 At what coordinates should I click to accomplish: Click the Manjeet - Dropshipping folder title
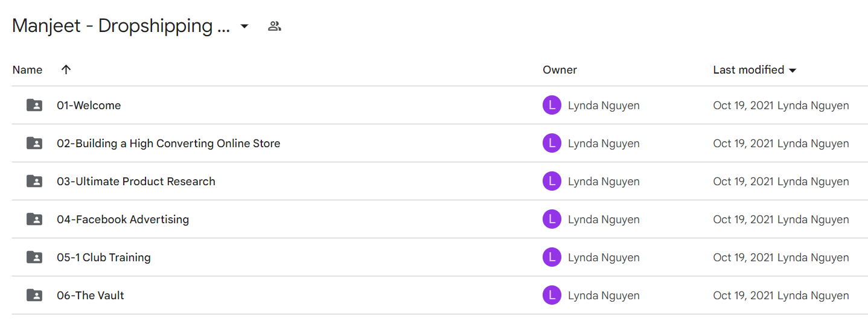(x=121, y=26)
